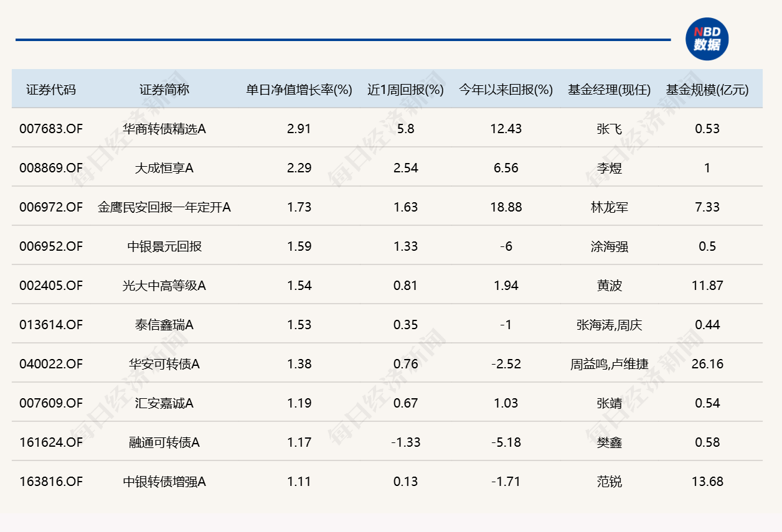Click fund size value 13.68

(707, 482)
